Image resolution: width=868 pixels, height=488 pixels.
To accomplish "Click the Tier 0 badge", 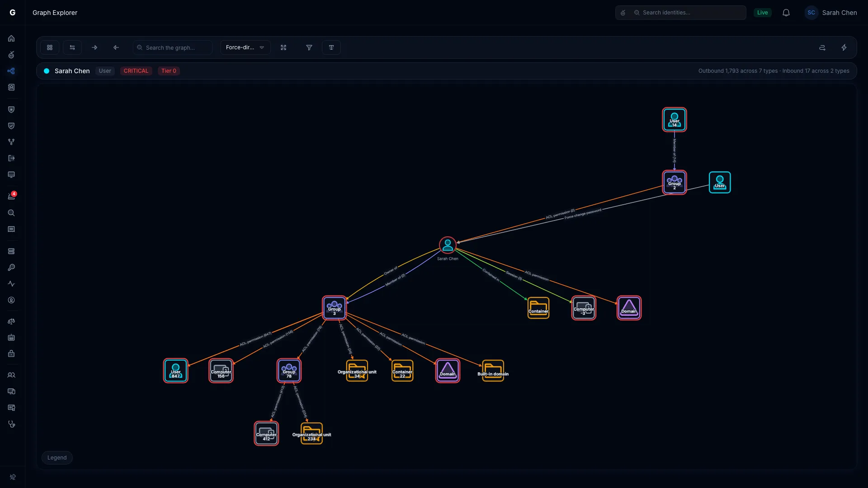I will 169,71.
